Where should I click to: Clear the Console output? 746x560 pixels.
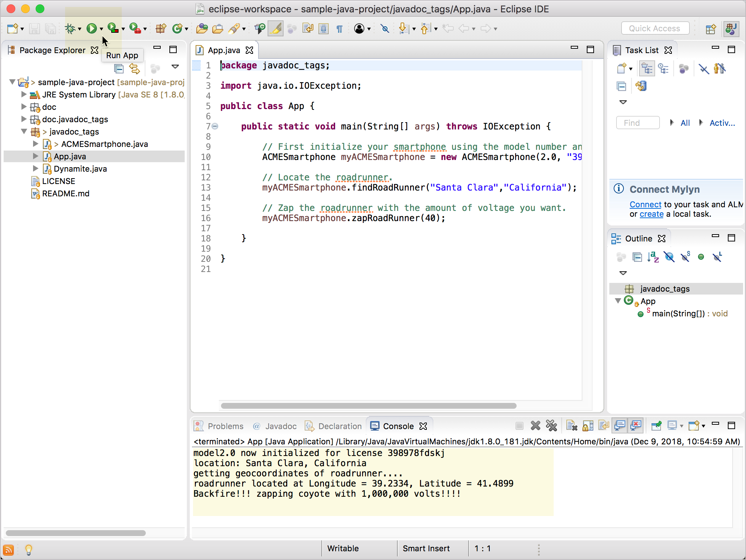pos(571,425)
